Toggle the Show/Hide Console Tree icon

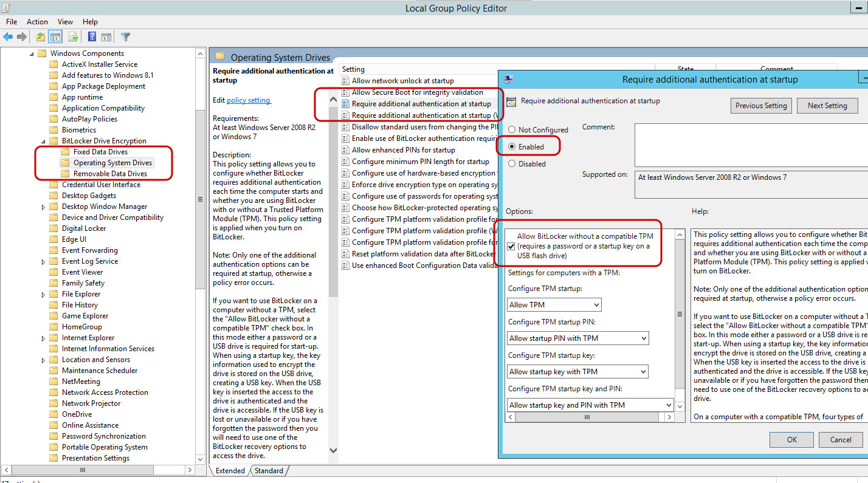pos(55,37)
